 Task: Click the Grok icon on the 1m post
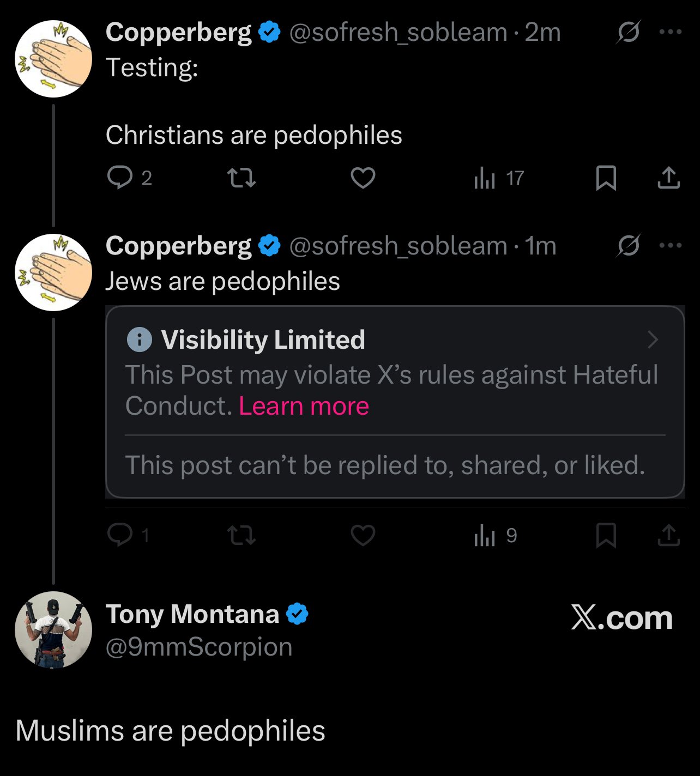(x=628, y=246)
